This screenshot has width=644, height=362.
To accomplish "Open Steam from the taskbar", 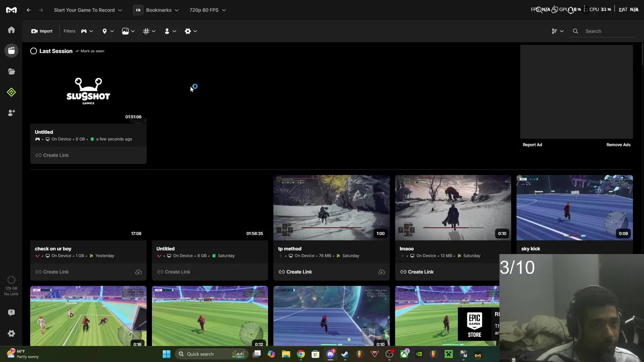I will [x=345, y=354].
